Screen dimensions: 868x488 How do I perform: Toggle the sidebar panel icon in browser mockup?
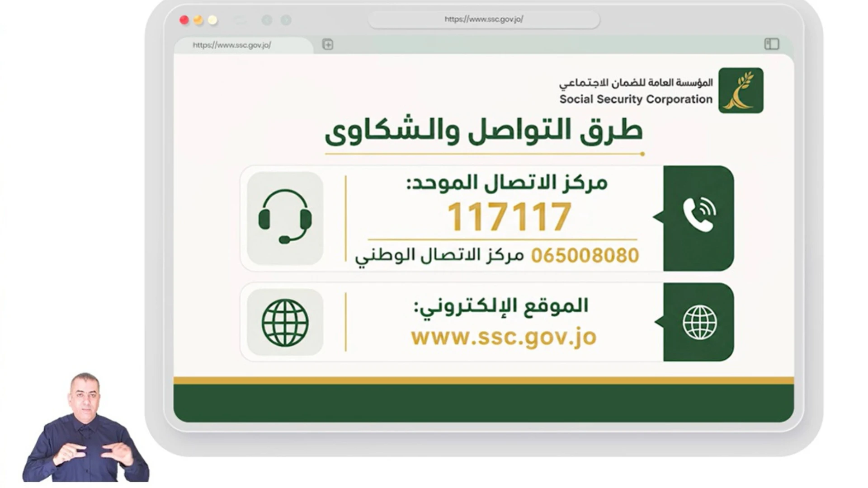[x=772, y=44]
